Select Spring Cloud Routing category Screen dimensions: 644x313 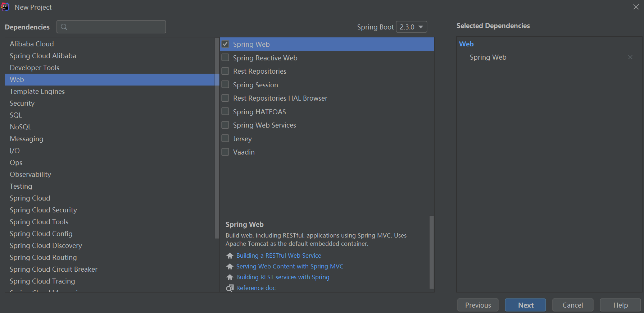click(x=110, y=257)
